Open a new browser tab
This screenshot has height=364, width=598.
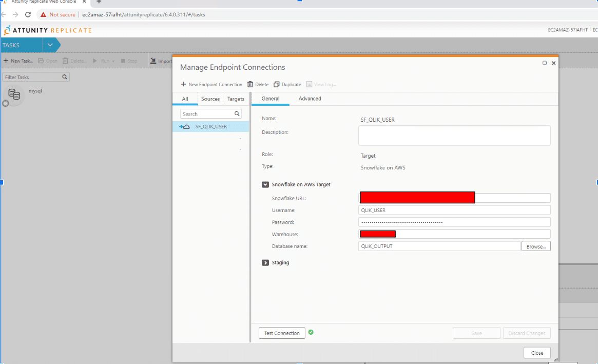(x=99, y=2)
